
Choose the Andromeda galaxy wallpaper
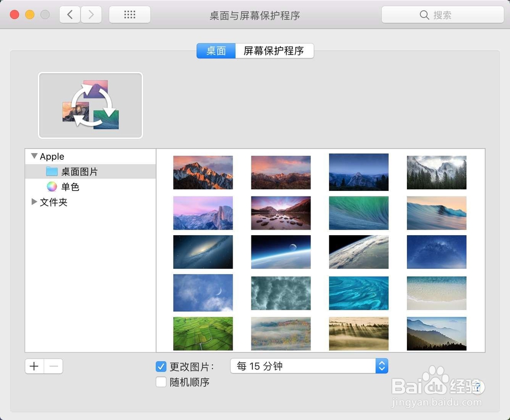(x=203, y=252)
